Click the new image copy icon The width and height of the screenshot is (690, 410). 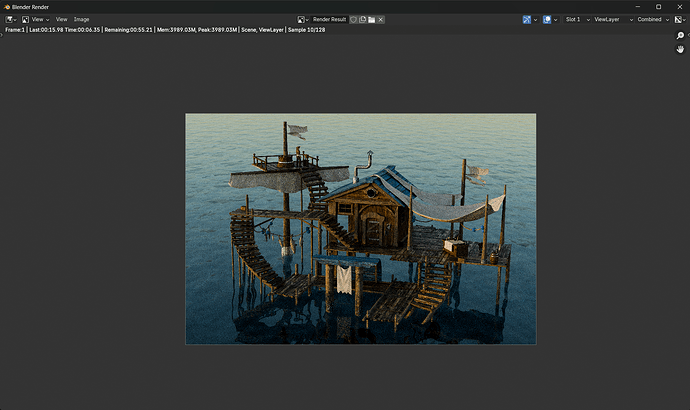coord(363,19)
